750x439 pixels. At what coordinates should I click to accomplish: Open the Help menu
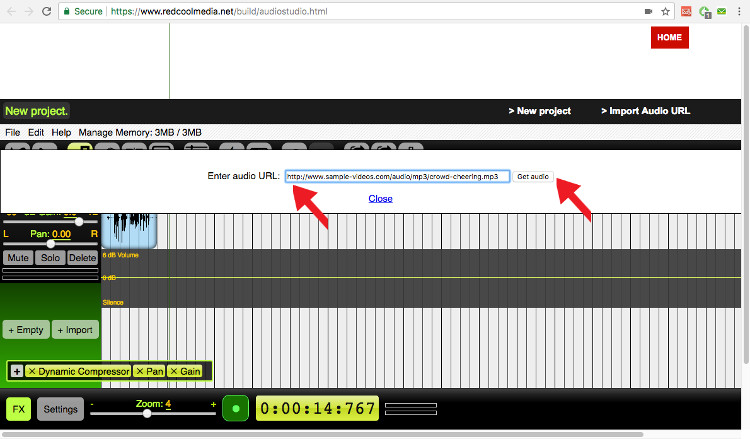[61, 132]
